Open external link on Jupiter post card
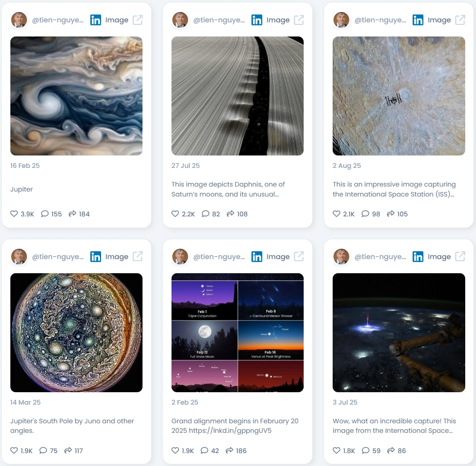Screen dimensions: 476x466 coord(138,20)
